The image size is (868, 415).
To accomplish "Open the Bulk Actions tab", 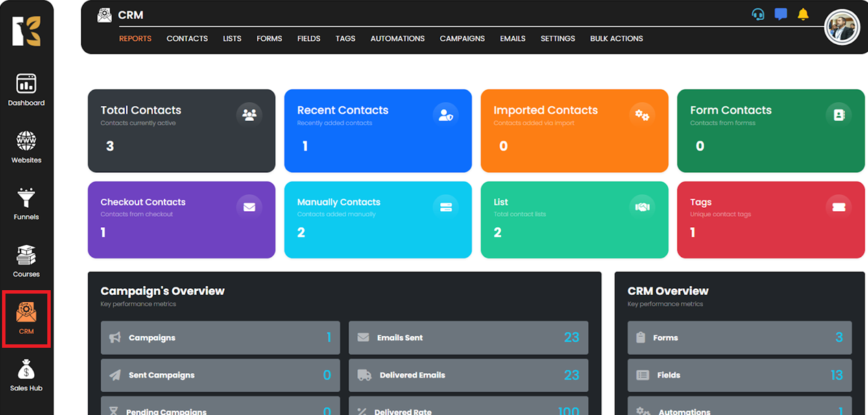I will [x=616, y=38].
